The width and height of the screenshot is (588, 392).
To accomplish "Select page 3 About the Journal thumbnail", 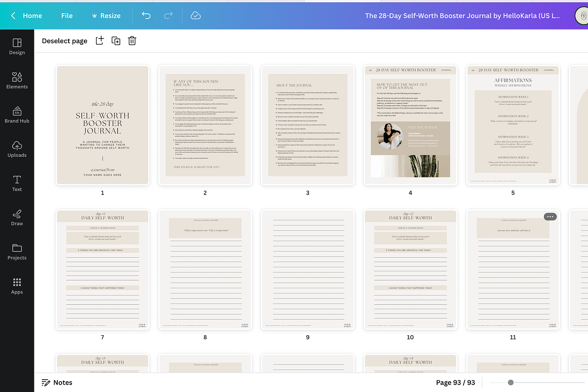I will 308,125.
